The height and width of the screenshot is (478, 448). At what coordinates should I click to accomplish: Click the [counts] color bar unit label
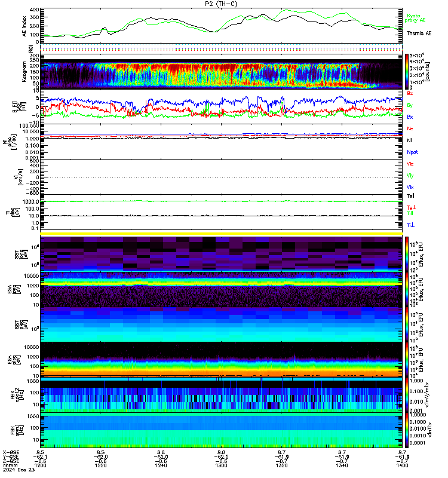(428, 72)
